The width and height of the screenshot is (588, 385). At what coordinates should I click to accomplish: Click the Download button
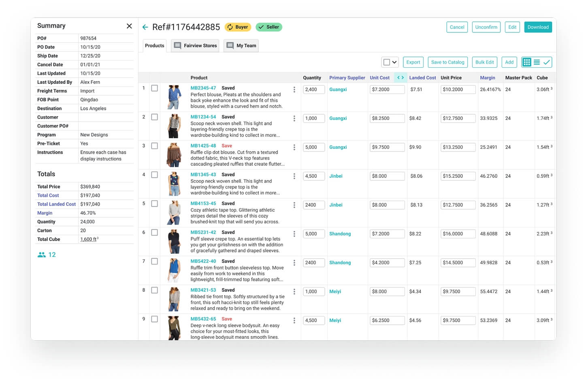pos(538,27)
